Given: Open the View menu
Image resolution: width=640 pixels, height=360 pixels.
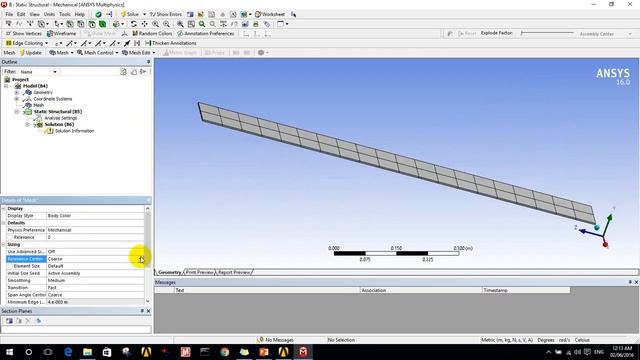Looking at the screenshot, I should (35, 14).
